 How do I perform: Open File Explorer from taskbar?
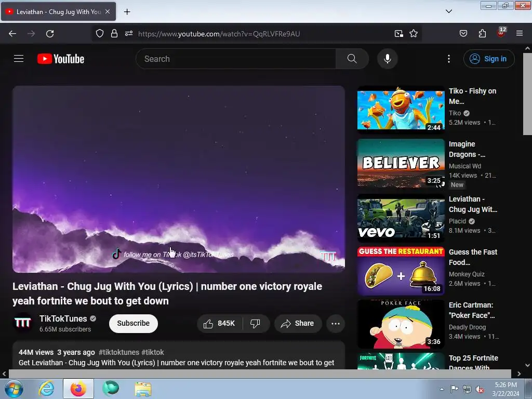coord(143,389)
